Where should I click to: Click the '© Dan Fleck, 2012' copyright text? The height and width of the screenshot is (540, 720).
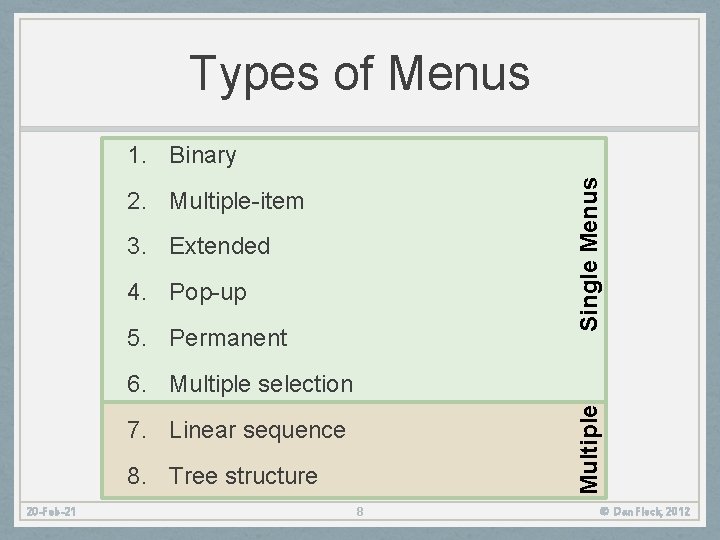coord(646,513)
